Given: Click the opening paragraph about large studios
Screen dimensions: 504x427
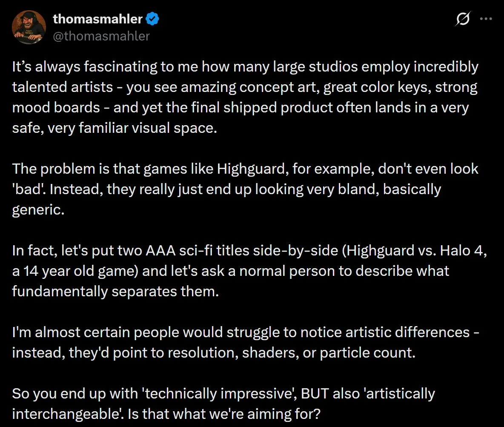Looking at the screenshot, I should click(x=245, y=97).
